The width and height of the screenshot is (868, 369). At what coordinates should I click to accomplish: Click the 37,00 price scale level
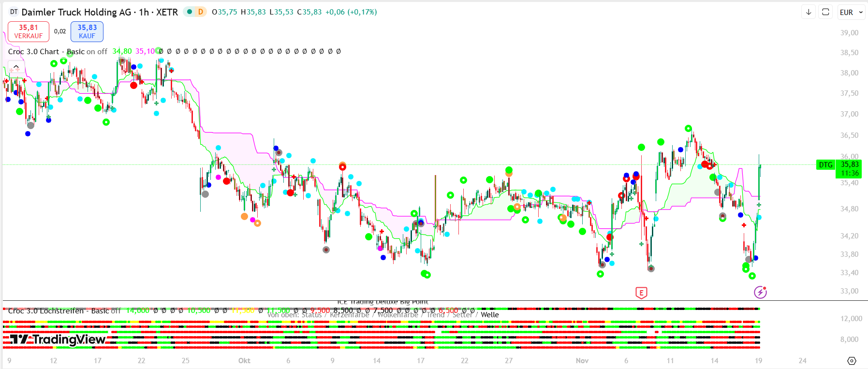click(x=849, y=114)
